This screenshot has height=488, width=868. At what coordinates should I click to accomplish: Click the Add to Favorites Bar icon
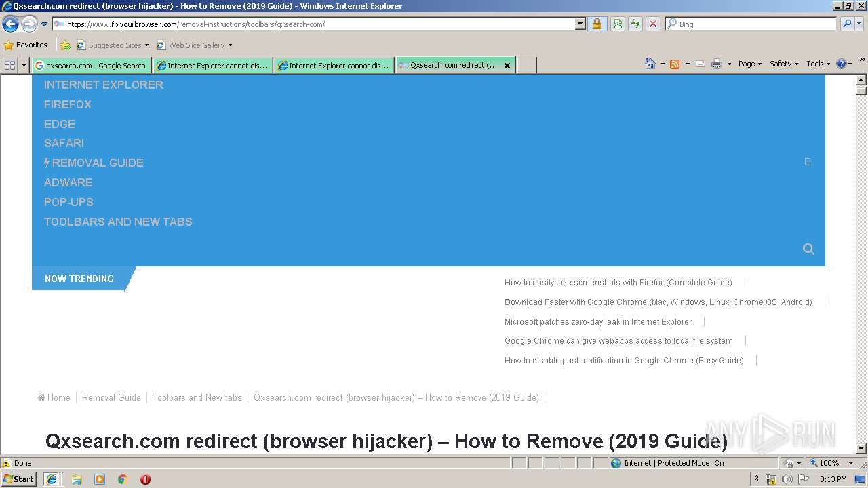click(65, 45)
